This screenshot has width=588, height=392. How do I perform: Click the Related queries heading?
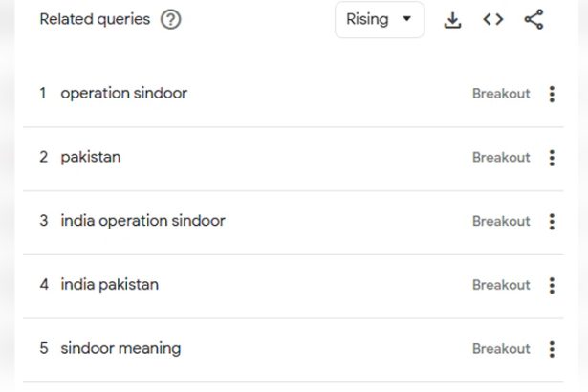(95, 19)
